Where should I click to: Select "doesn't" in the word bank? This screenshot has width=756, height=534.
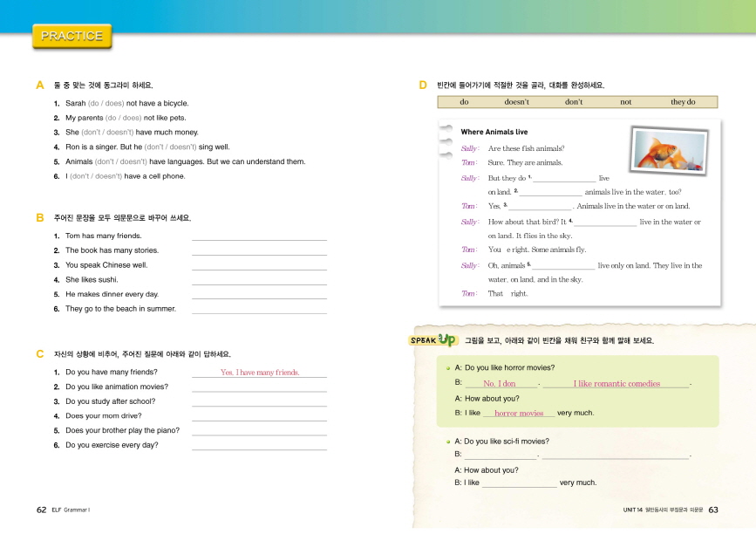pyautogui.click(x=516, y=102)
